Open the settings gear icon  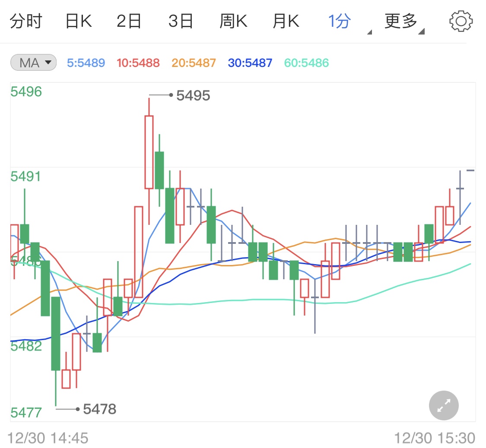point(461,21)
